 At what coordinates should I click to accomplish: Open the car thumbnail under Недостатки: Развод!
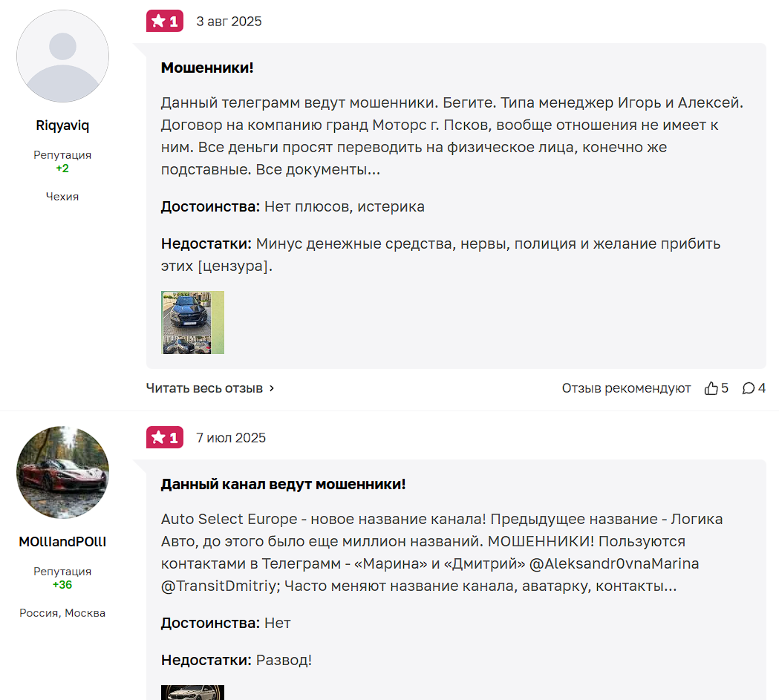click(193, 693)
